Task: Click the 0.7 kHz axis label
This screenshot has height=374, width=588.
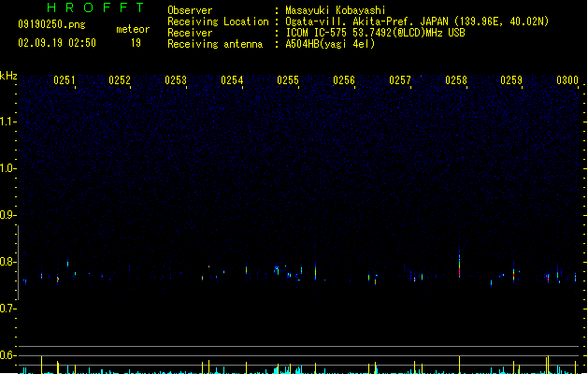Action: [x=7, y=309]
